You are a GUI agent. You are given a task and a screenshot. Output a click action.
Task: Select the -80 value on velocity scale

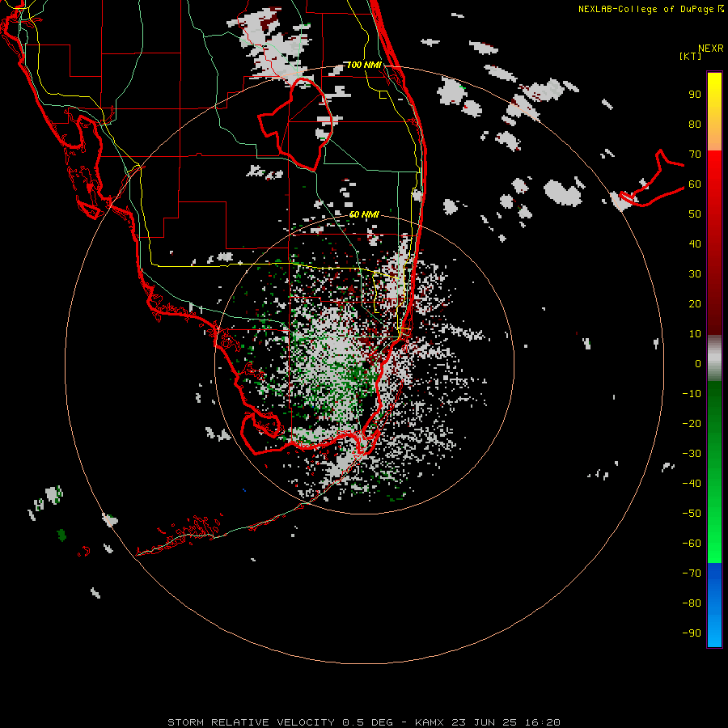[x=692, y=603]
